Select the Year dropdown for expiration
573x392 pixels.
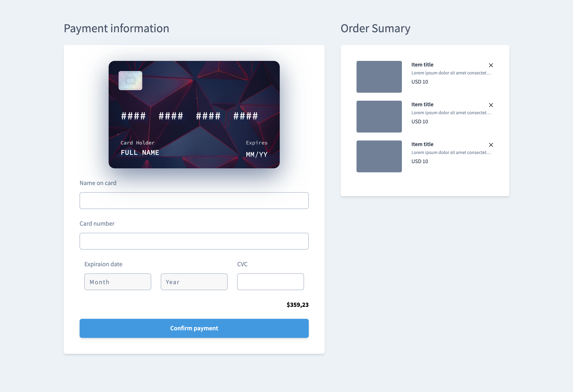click(194, 281)
